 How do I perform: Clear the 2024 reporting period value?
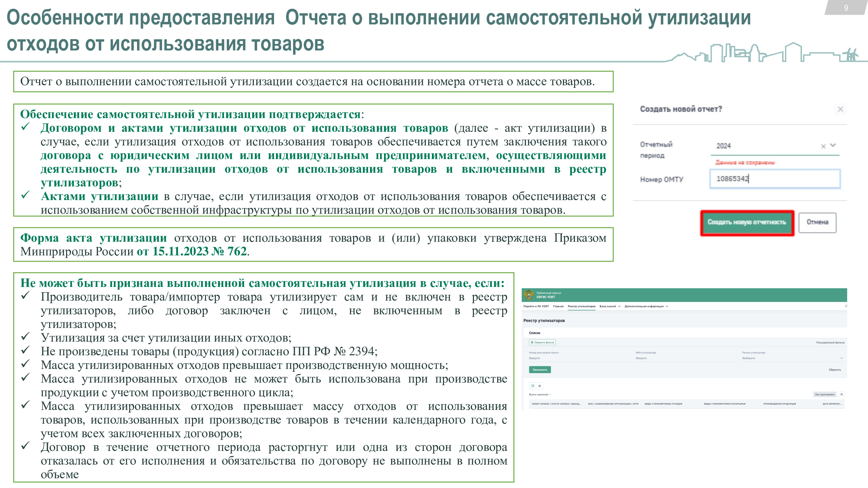[823, 146]
